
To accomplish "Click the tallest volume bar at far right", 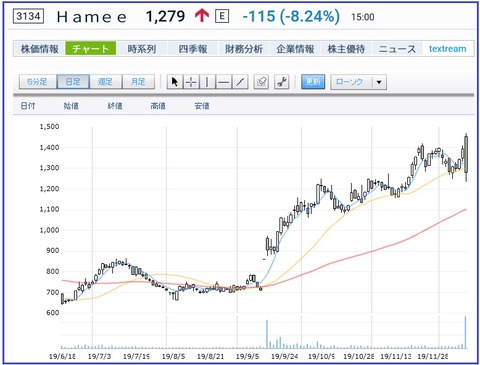I will coord(466,332).
